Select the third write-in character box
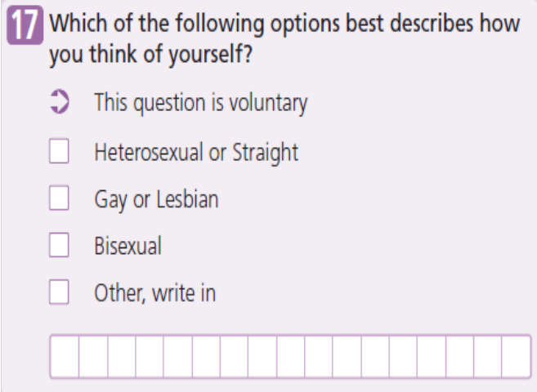Image resolution: width=537 pixels, height=392 pixels. point(121,355)
